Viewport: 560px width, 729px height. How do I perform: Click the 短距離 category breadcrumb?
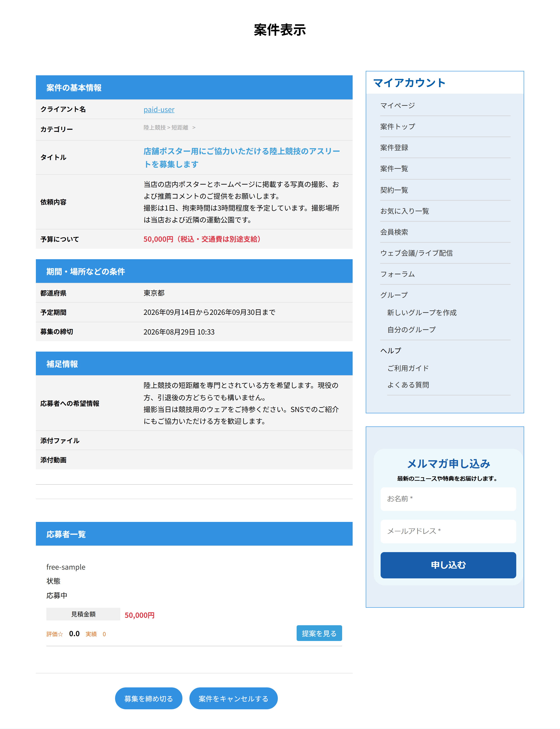tap(180, 127)
